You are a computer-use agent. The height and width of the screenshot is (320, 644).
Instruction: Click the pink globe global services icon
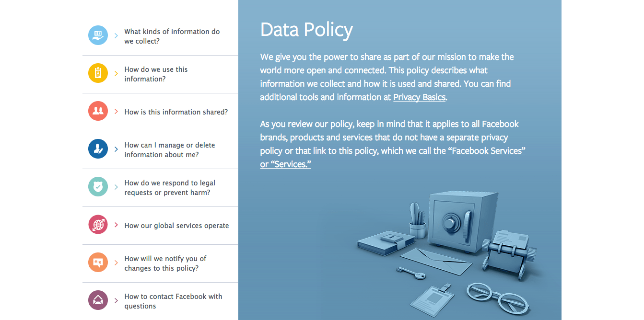(x=98, y=225)
